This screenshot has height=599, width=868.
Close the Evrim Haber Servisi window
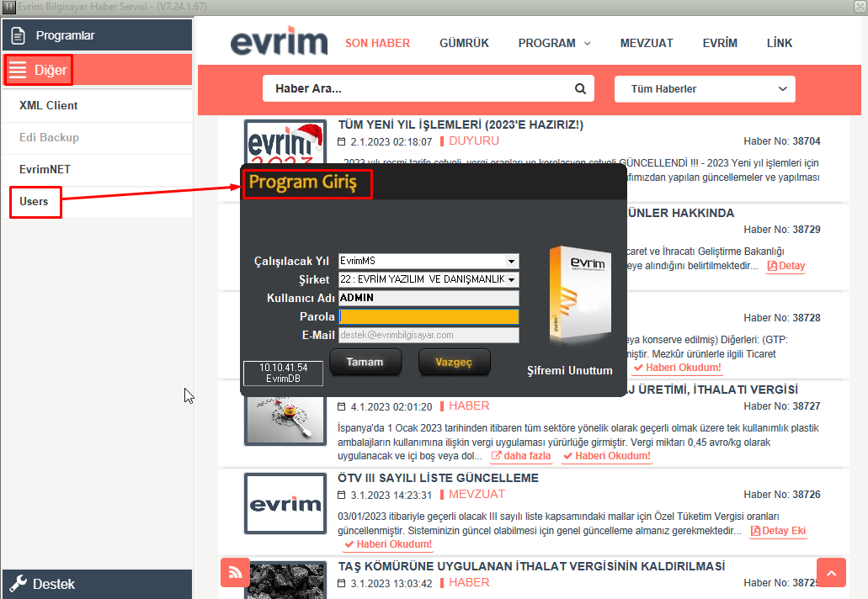860,7
